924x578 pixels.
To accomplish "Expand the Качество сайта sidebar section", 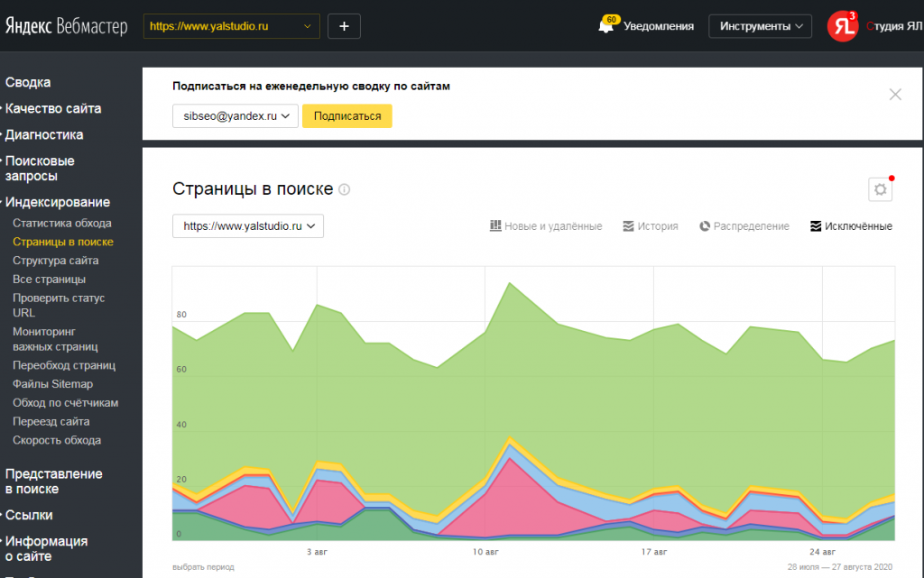I will coord(53,108).
